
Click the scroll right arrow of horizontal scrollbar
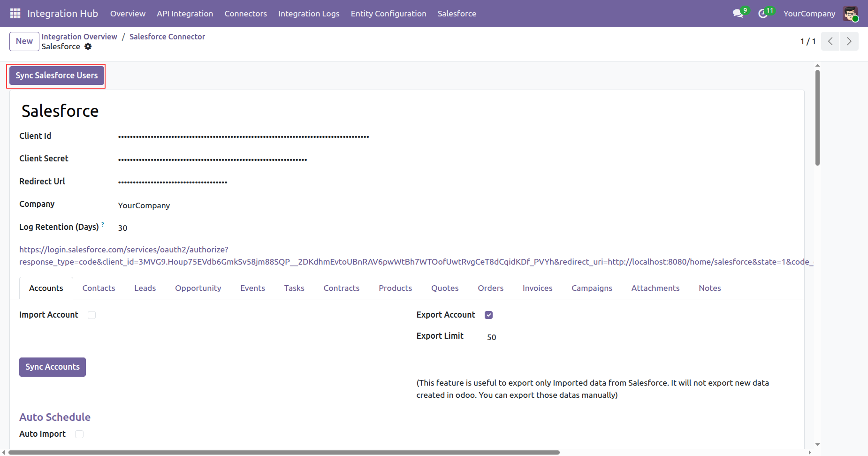pos(810,452)
